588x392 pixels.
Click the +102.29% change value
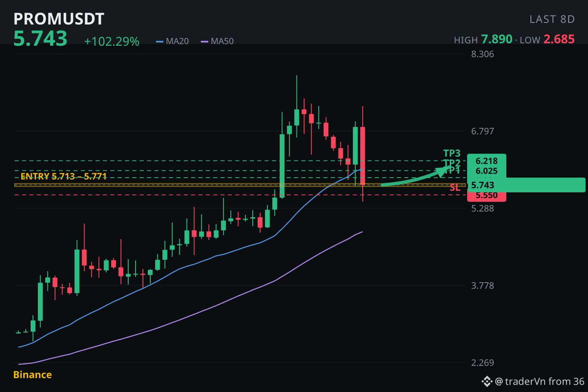click(112, 42)
